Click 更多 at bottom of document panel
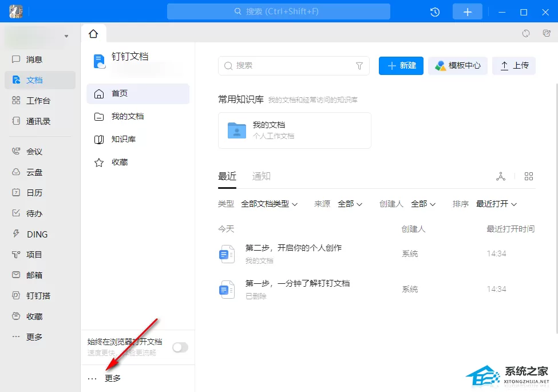Image resolution: width=558 pixels, height=392 pixels. tap(104, 378)
